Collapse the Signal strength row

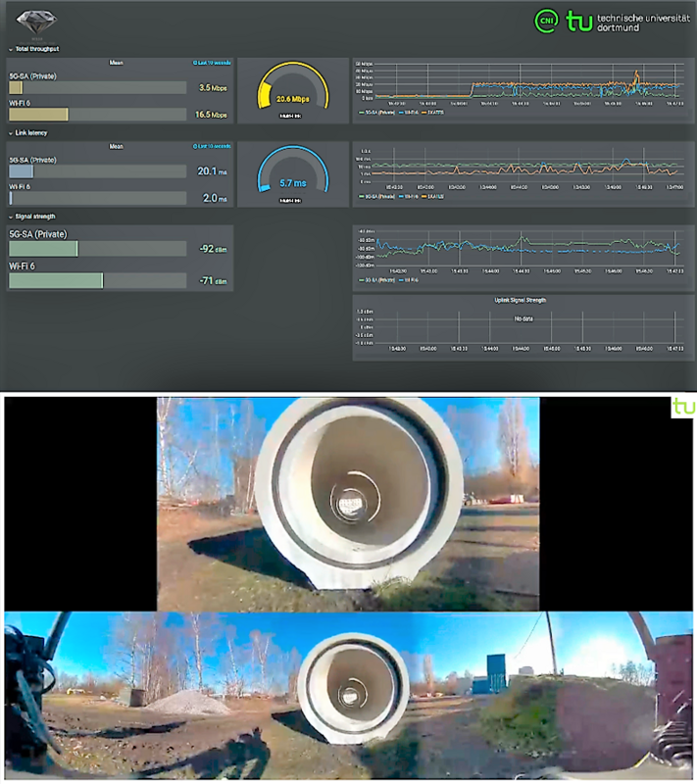33,217
